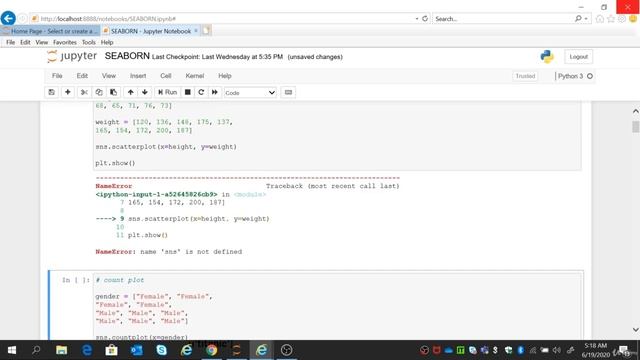This screenshot has width=640, height=360.
Task: Open the Jupyter Help menu
Action: 224,76
